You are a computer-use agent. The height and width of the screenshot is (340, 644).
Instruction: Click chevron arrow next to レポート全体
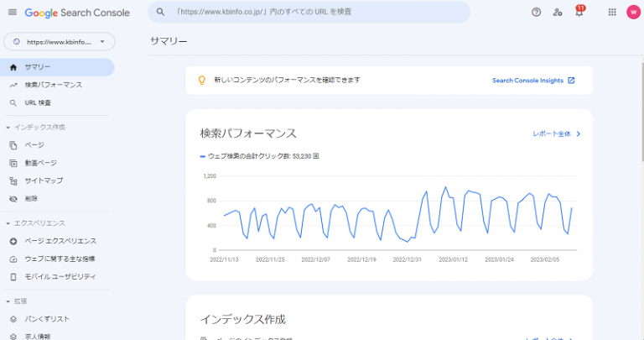[x=579, y=134]
